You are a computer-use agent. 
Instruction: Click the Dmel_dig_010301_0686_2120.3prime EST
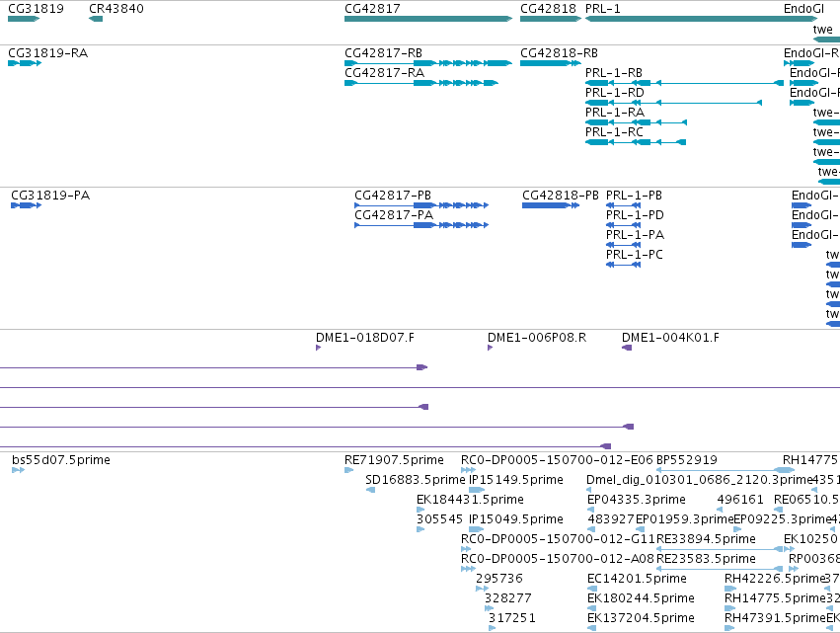coord(589,491)
